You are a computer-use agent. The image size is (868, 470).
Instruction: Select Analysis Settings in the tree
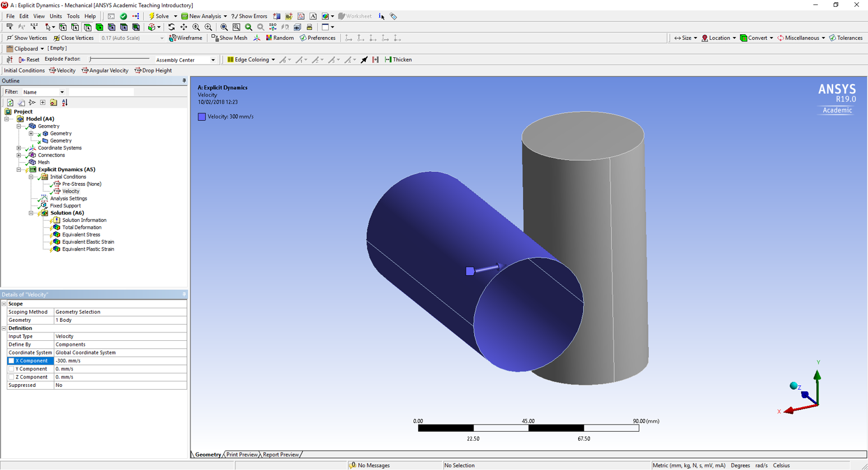(x=69, y=199)
